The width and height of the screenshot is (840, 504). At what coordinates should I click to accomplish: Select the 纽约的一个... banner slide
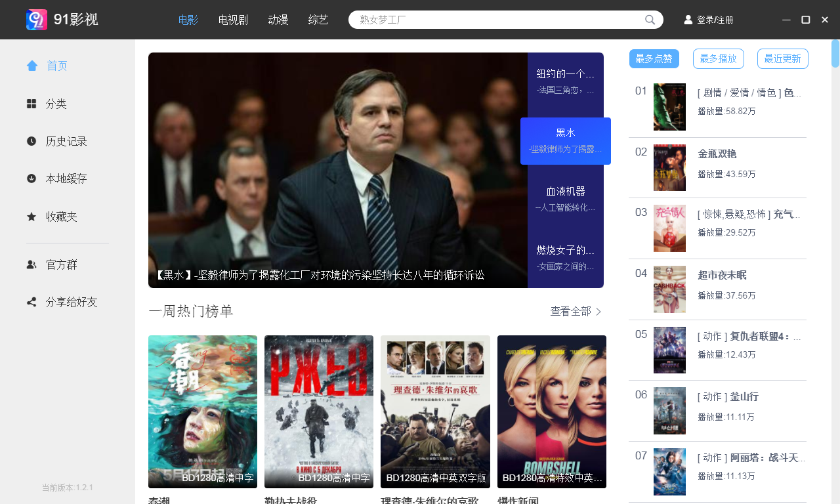click(x=566, y=81)
